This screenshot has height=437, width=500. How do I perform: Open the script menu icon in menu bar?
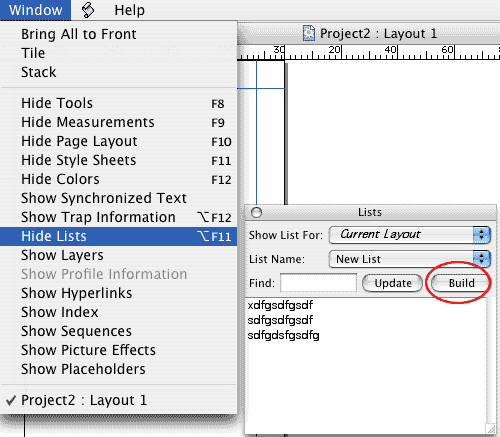tap(88, 10)
